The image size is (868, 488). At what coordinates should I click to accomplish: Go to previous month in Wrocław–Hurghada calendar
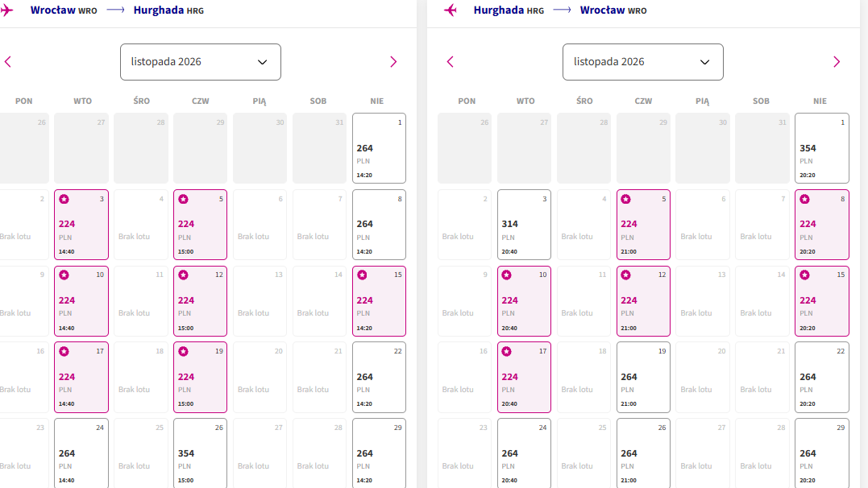tap(8, 62)
